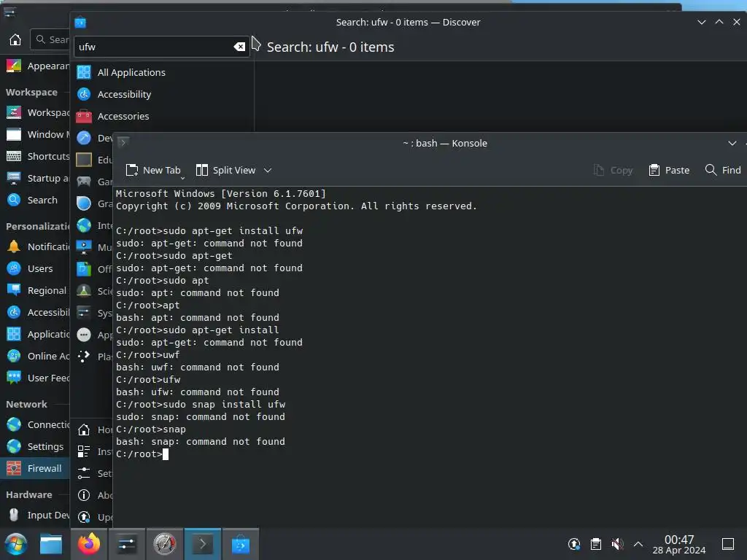Open the clipboard tray icon
The width and height of the screenshot is (747, 560).
pyautogui.click(x=596, y=544)
